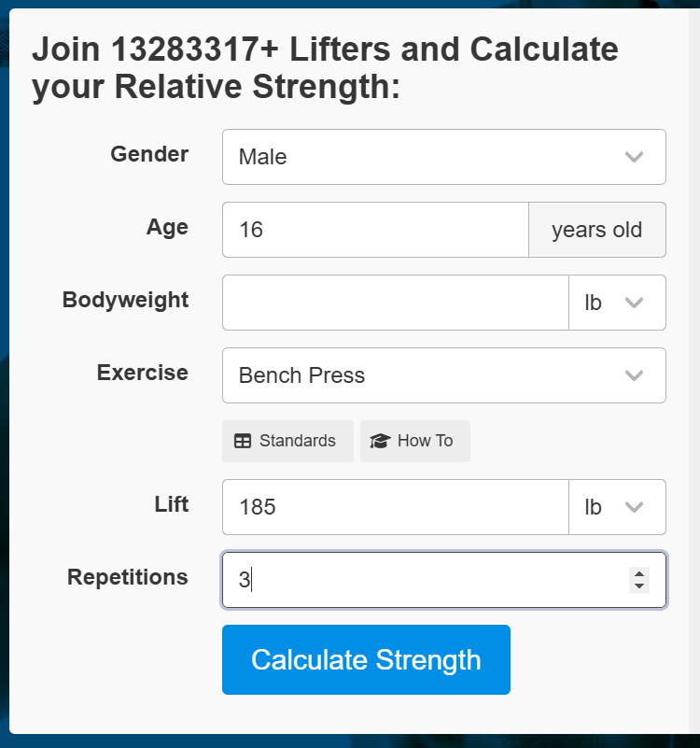Increase repetitions with the up arrow
Screen dimensions: 700x748
coord(639,574)
